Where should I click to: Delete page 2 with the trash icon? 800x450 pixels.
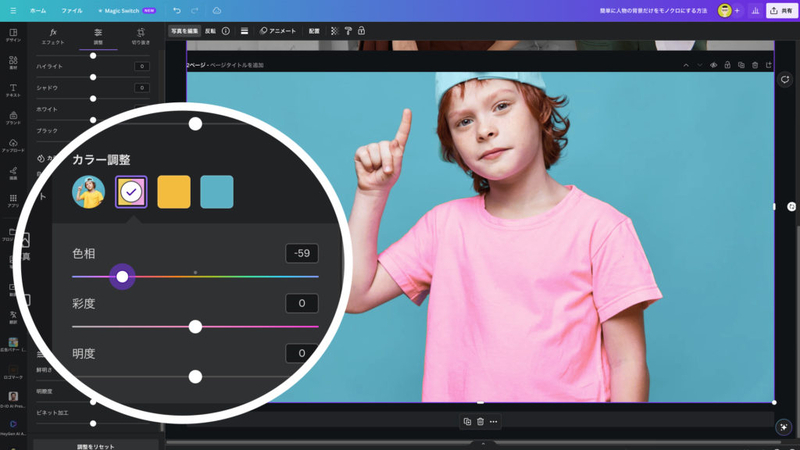pos(755,65)
